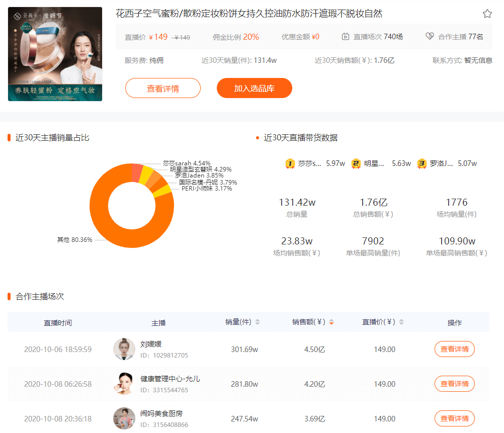Click the 闹妈美食厨房 streamer name
Viewport: 504px width, 433px height.
161,413
